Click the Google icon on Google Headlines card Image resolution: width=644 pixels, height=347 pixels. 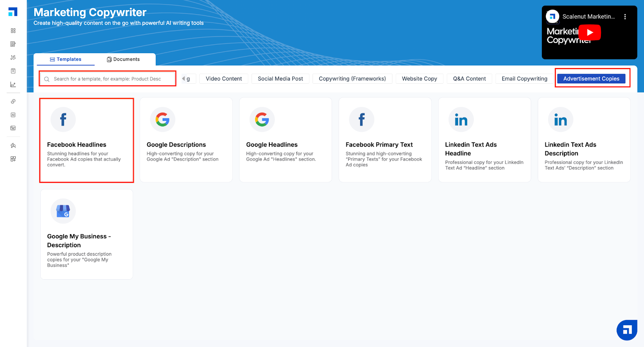[x=262, y=120]
